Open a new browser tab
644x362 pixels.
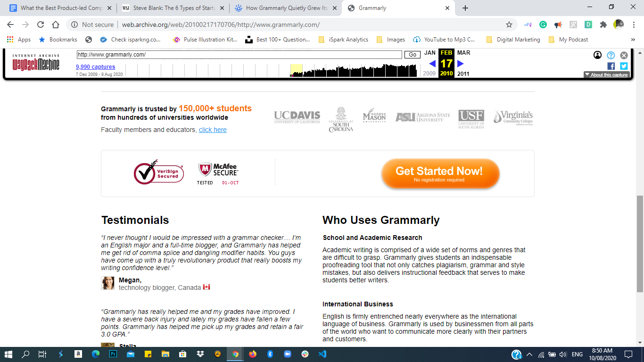[465, 8]
